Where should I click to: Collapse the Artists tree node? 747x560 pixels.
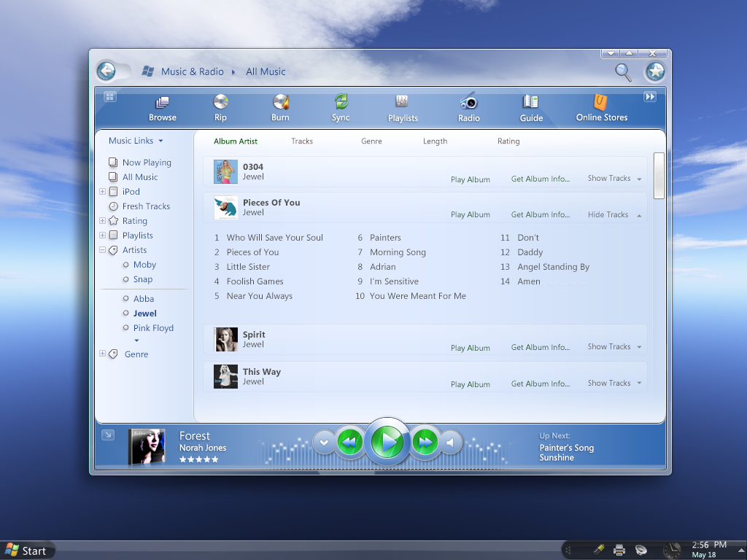(x=102, y=249)
